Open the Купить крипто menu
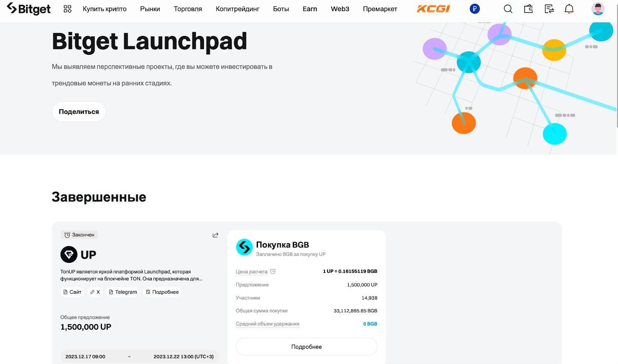618x364 pixels. 105,9
